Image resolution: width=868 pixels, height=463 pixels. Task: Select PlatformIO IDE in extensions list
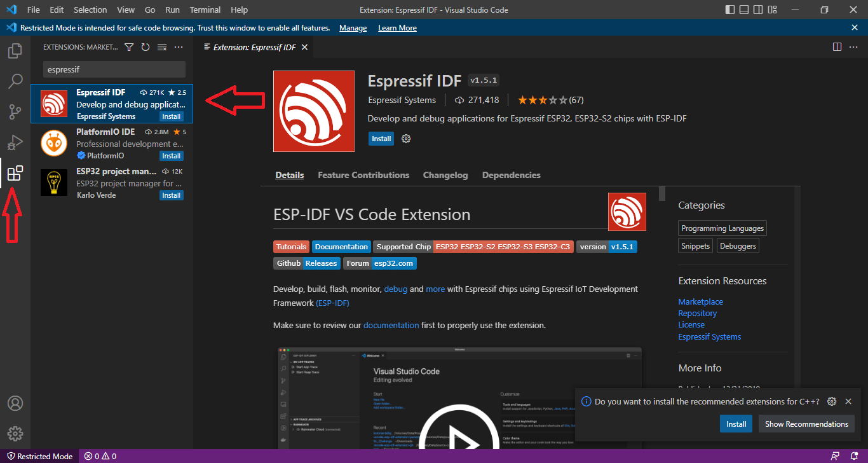[x=112, y=143]
